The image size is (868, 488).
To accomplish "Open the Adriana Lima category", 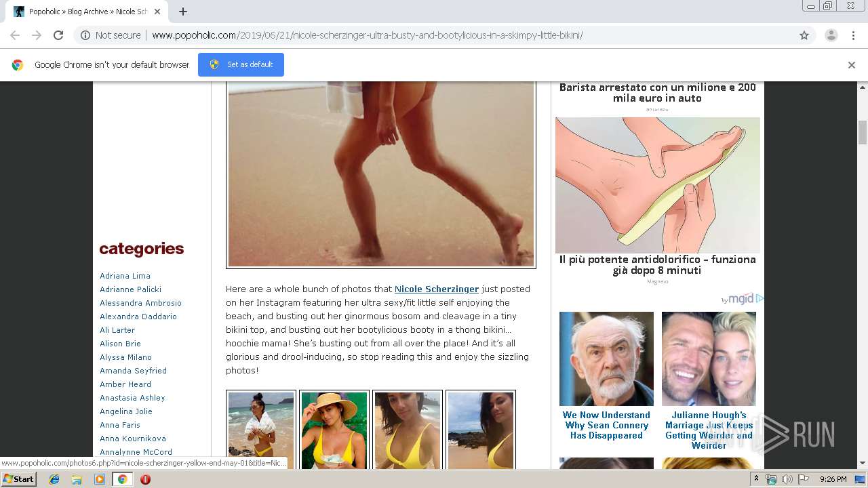I will click(x=125, y=276).
